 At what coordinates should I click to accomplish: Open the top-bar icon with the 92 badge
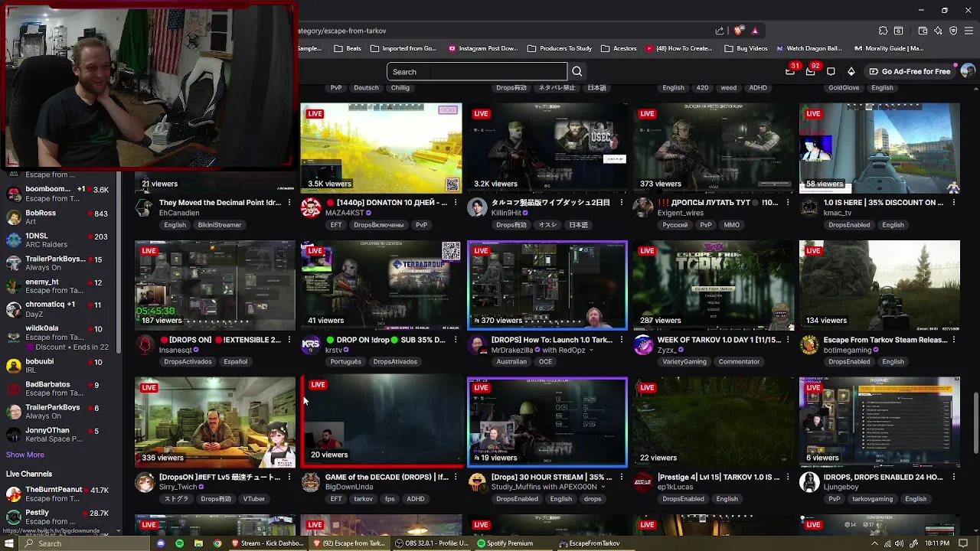(811, 71)
